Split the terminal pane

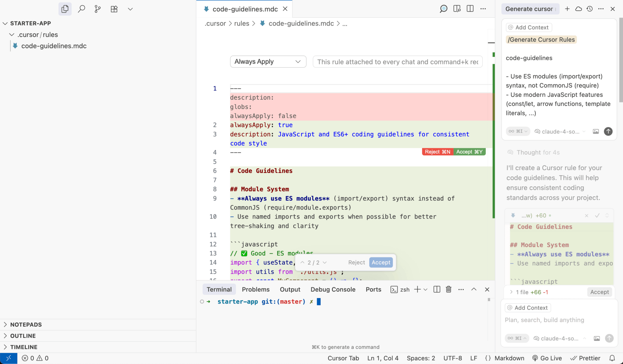[437, 289]
